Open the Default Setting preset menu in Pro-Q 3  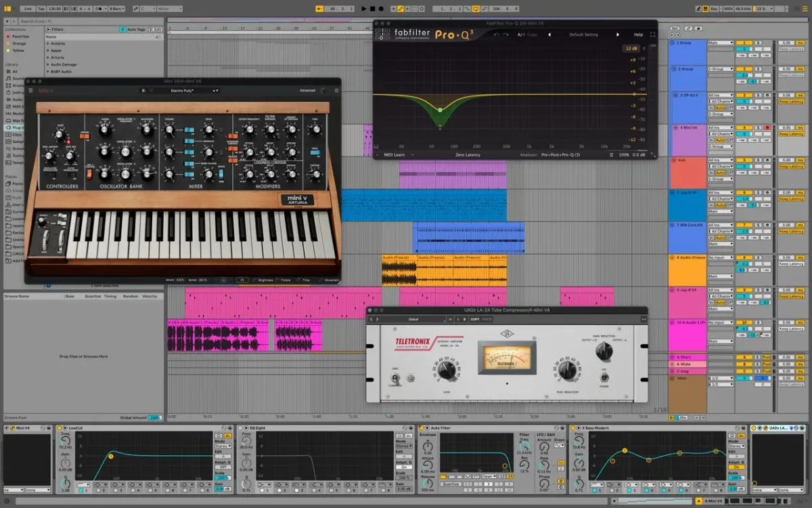point(583,35)
